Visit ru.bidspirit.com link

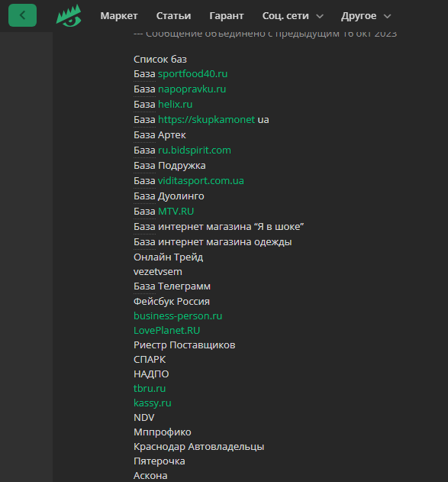[195, 150]
